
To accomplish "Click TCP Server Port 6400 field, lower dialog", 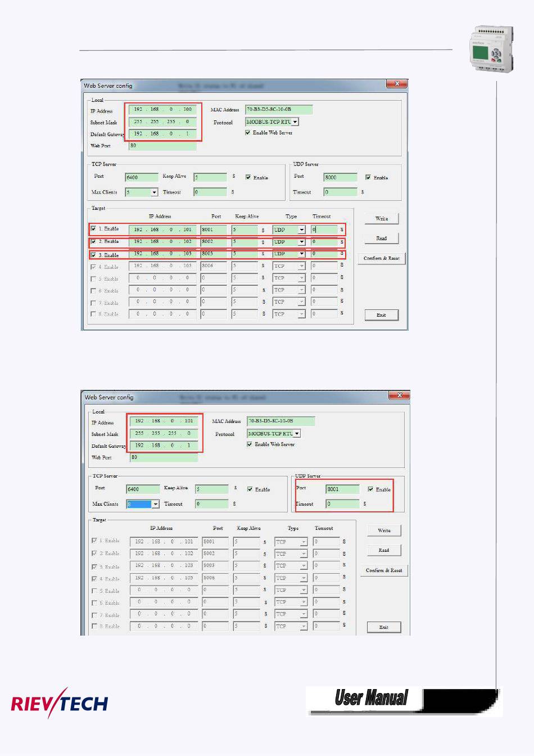I will tap(143, 489).
